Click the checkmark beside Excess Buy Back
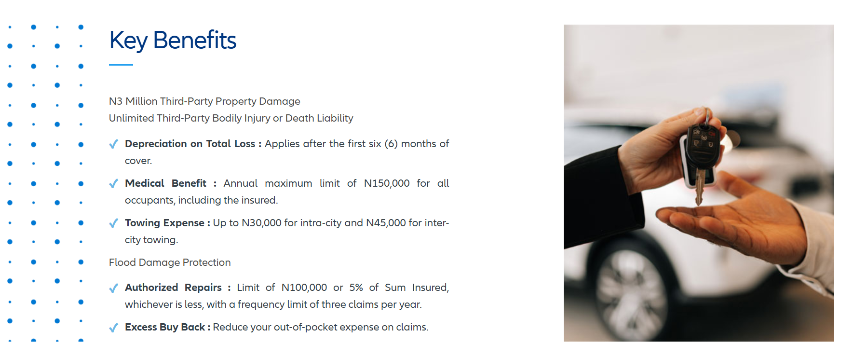The width and height of the screenshot is (868, 358). coord(114,328)
